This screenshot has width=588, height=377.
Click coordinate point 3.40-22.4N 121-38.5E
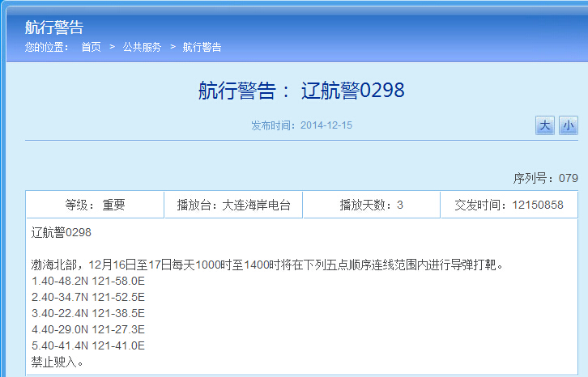[87, 313]
